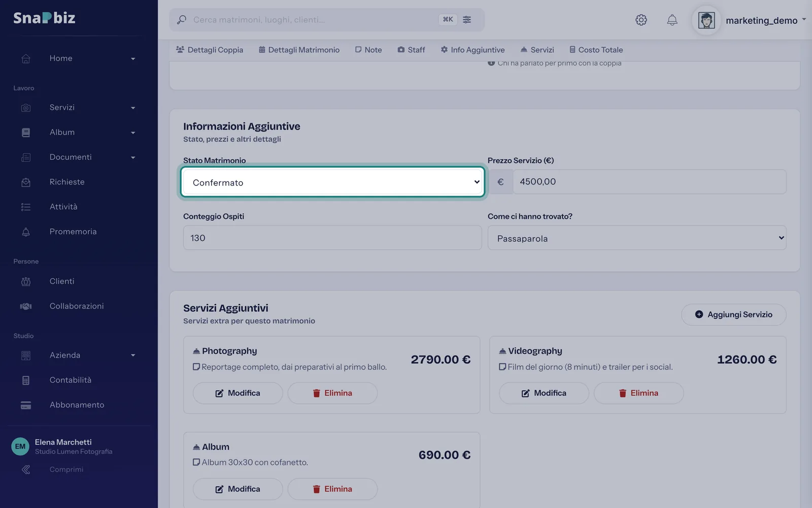The width and height of the screenshot is (812, 508).
Task: Expand the Album sidebar menu
Action: 133,133
